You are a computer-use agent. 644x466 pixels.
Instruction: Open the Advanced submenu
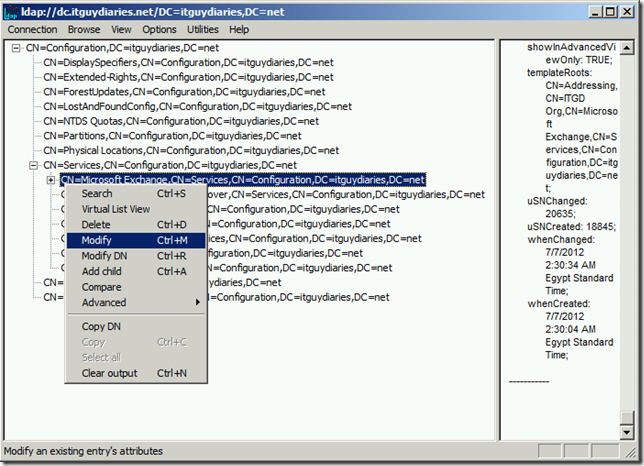pyautogui.click(x=136, y=303)
